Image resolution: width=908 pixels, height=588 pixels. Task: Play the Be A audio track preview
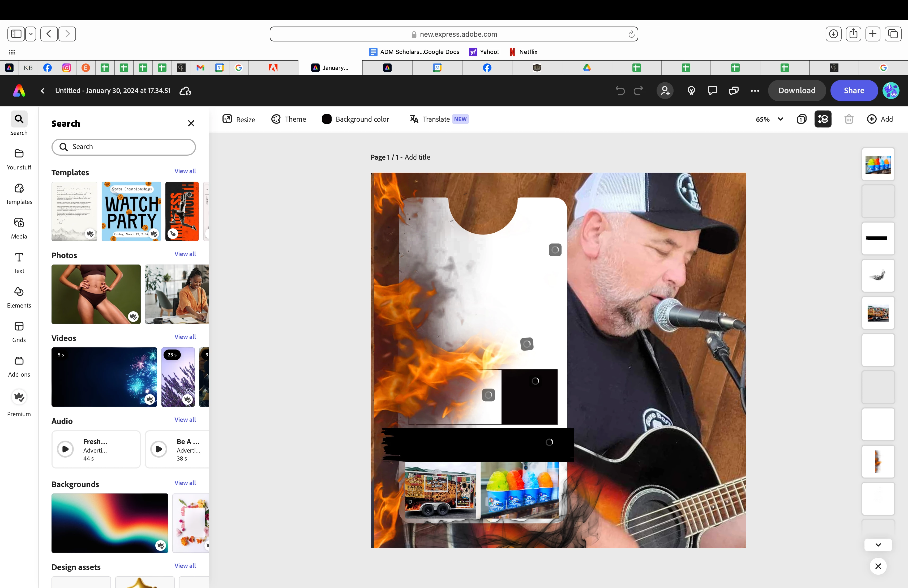pos(159,449)
